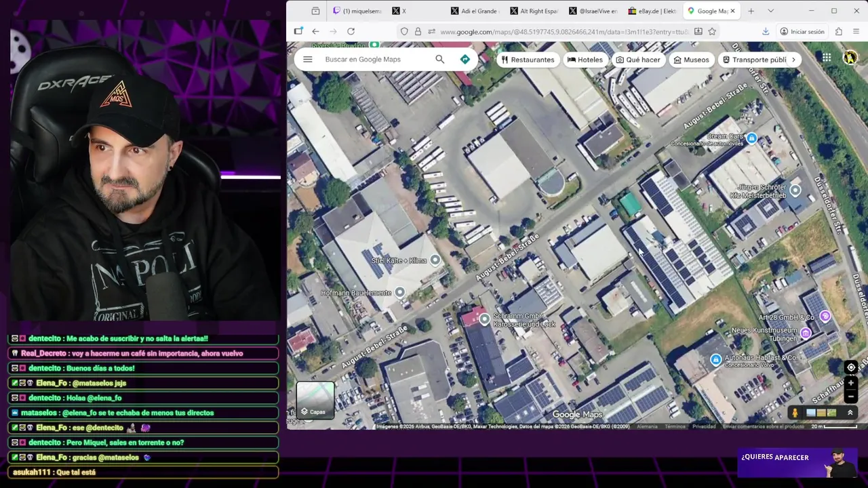
Task: Zoom out the map with minus
Action: [x=851, y=396]
